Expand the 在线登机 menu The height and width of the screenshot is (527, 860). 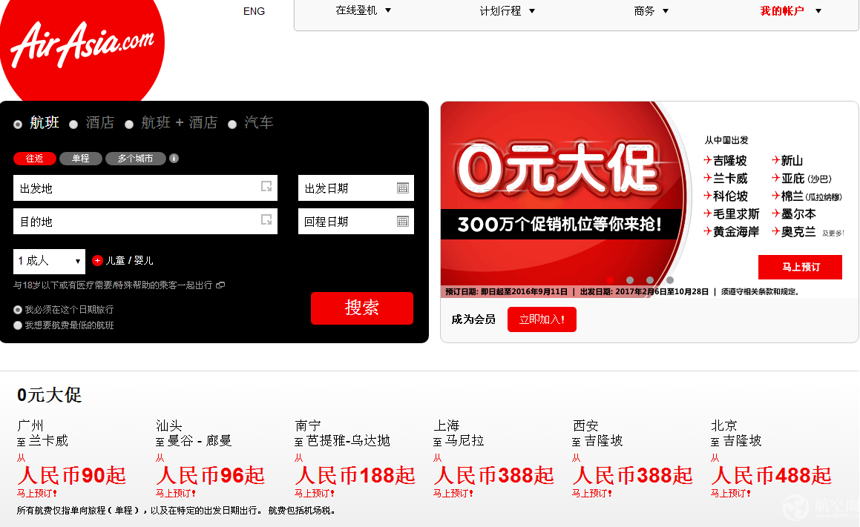pyautogui.click(x=363, y=11)
